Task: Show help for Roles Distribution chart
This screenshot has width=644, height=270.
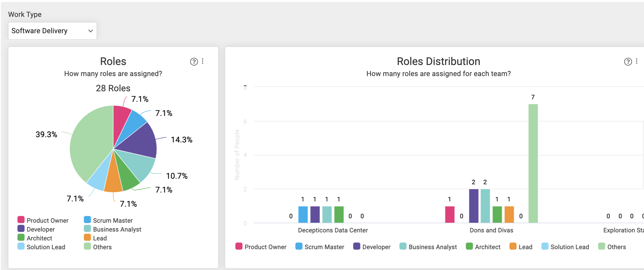Action: coord(628,62)
